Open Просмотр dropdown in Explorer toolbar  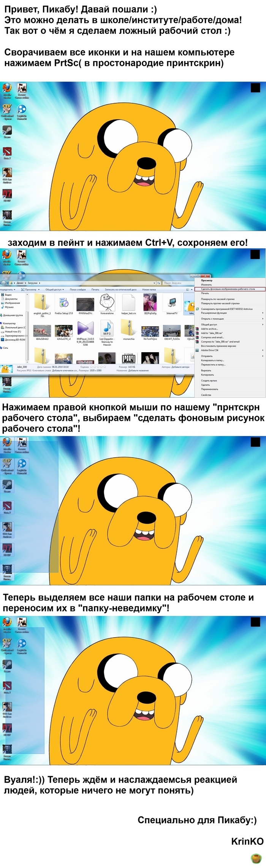tap(31, 290)
